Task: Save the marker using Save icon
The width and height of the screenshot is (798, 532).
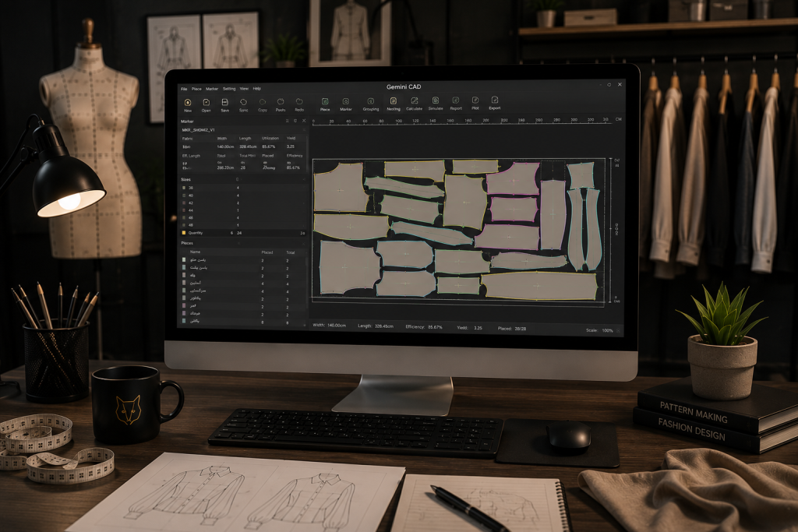Action: click(224, 102)
